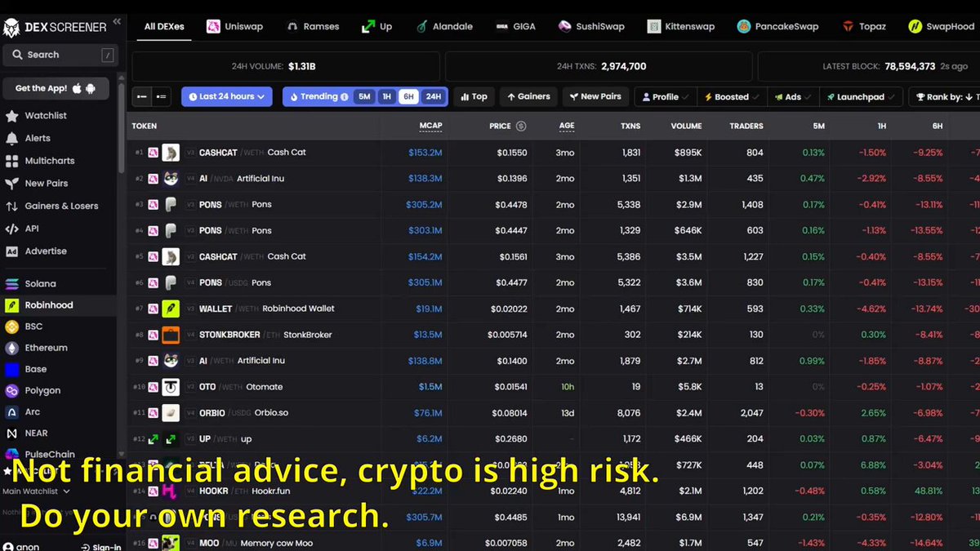Click the Top filter button

[x=474, y=97]
